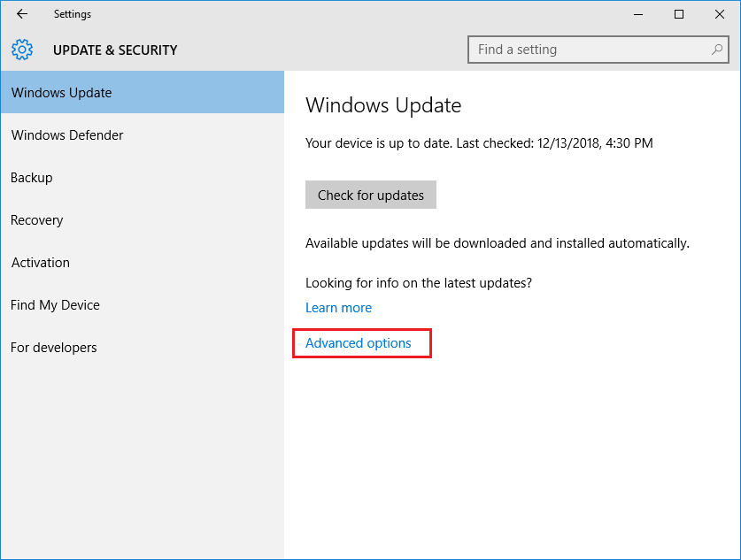Close the Settings window
741x560 pixels.
[x=720, y=14]
